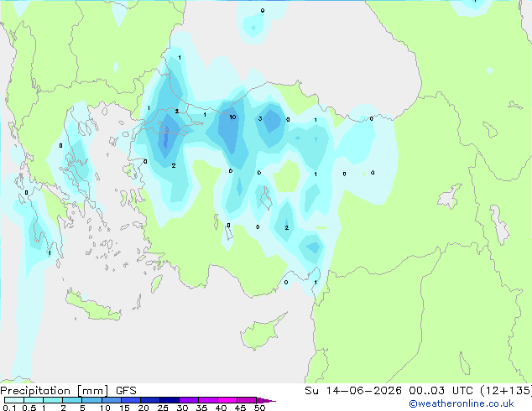Select the legend swatch between 2 and 5
This screenshot has height=411, width=532.
pos(72,400)
